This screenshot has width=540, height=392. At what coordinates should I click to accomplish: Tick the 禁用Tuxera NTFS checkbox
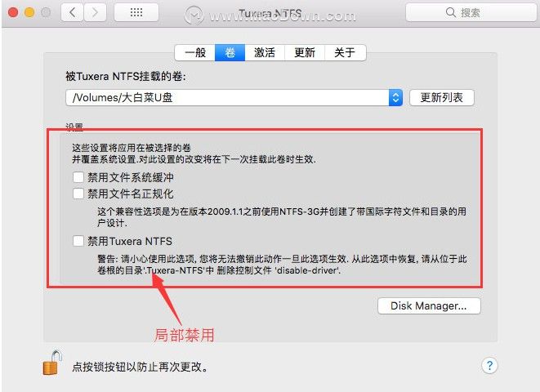coord(78,241)
